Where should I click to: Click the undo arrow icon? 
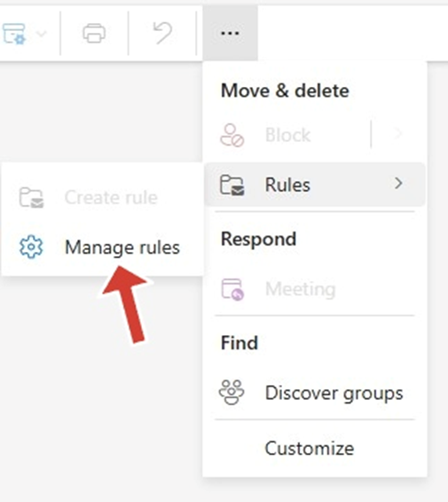162,33
